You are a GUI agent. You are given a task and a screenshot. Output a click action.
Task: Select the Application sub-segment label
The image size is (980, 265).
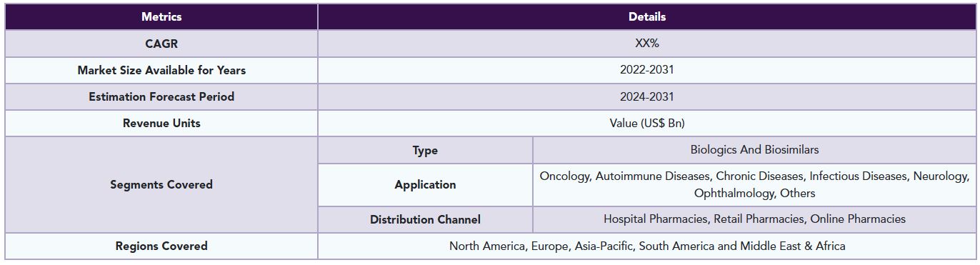[x=425, y=184]
